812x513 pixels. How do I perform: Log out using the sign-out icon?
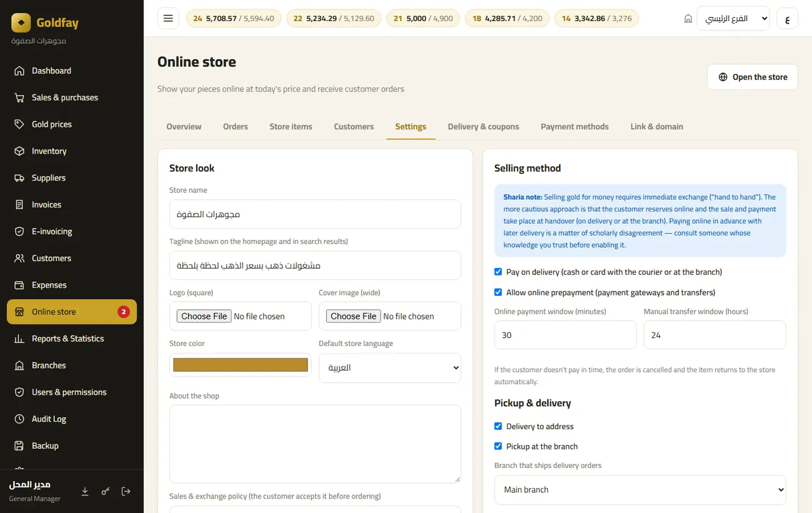tap(126, 491)
